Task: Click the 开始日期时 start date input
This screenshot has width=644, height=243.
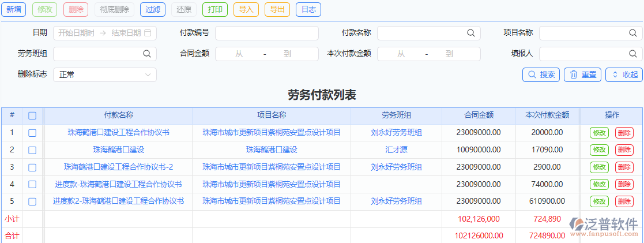Action: tap(77, 33)
